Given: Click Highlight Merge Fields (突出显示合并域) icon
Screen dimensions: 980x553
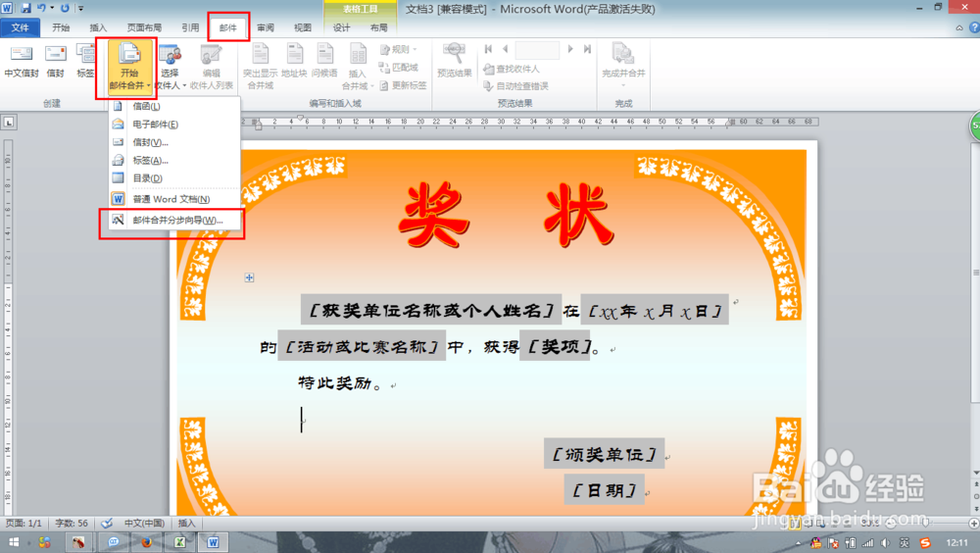Looking at the screenshot, I should tap(260, 67).
